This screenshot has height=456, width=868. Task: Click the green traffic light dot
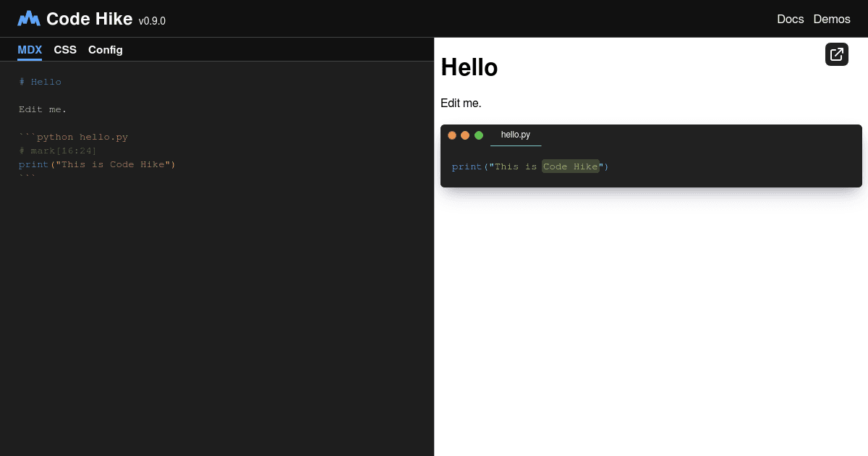tap(479, 135)
